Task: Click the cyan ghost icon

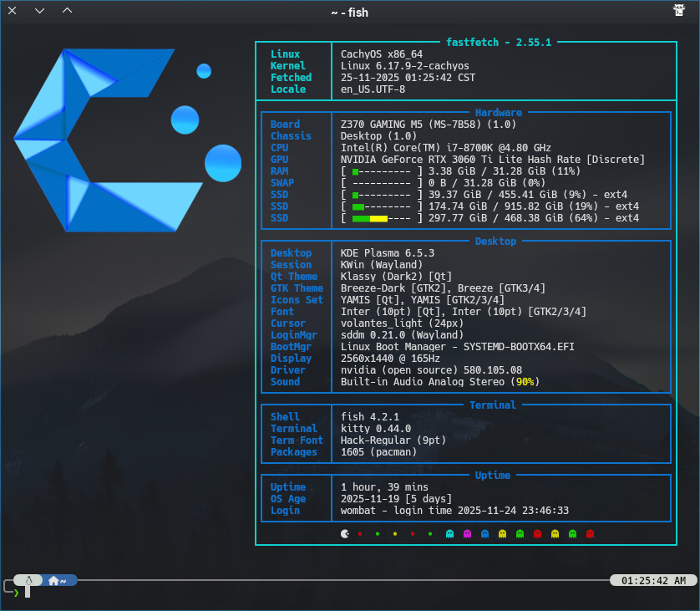Action: (x=450, y=532)
